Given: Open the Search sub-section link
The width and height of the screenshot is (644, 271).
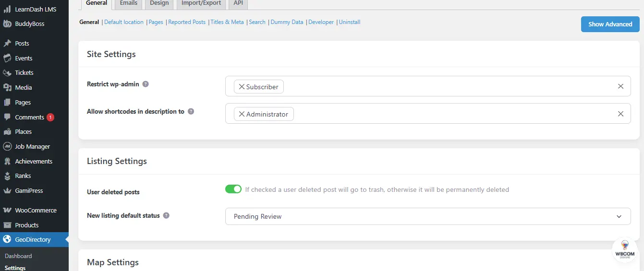Looking at the screenshot, I should click(257, 22).
